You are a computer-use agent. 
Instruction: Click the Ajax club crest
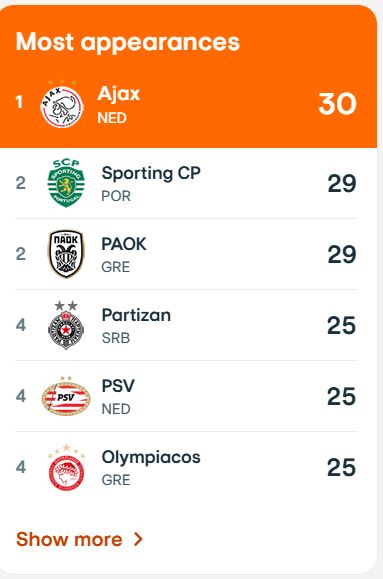tap(62, 104)
